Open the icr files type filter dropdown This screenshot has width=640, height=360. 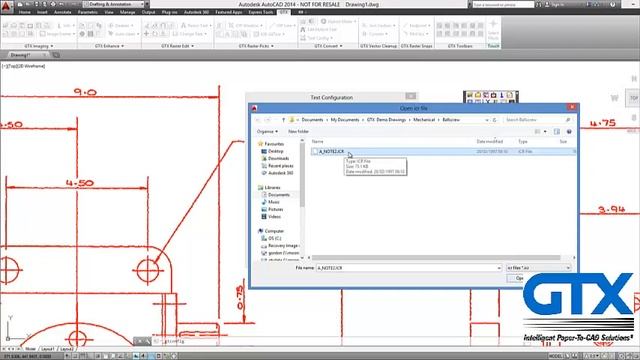pos(538,268)
